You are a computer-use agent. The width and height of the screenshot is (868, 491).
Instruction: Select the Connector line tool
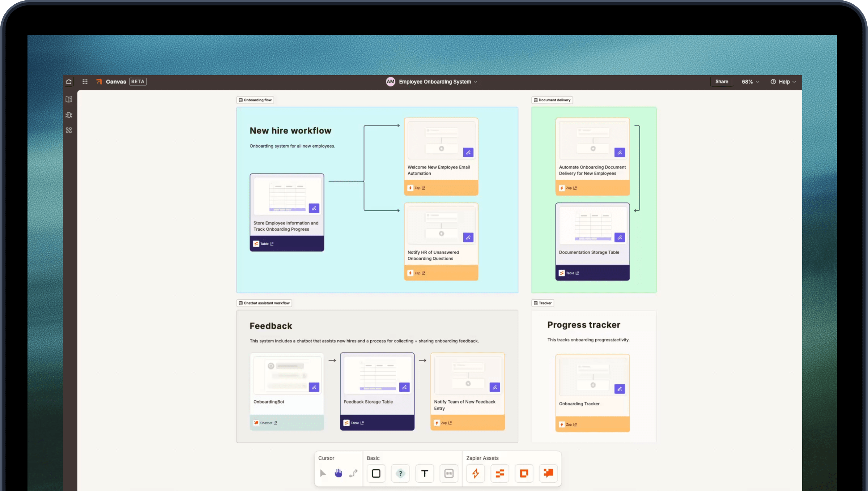pyautogui.click(x=353, y=473)
